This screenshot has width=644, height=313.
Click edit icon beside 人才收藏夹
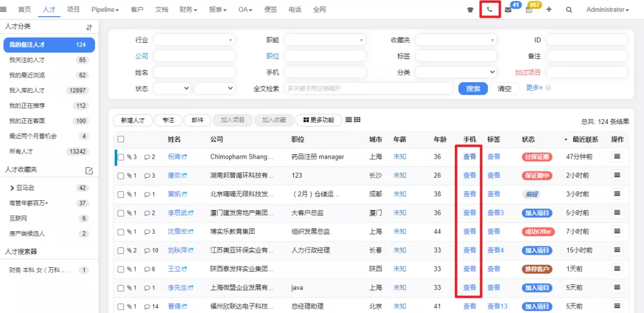pos(89,171)
